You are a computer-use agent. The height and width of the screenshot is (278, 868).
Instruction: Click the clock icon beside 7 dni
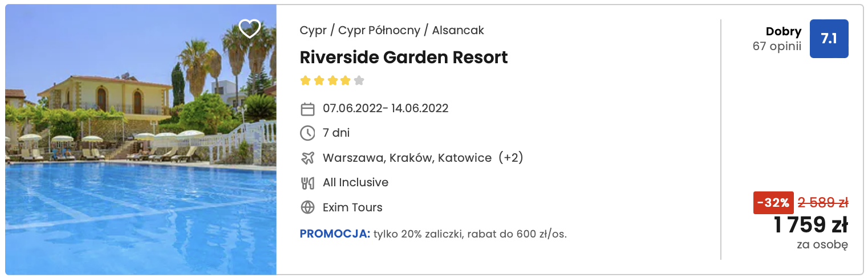pyautogui.click(x=307, y=133)
